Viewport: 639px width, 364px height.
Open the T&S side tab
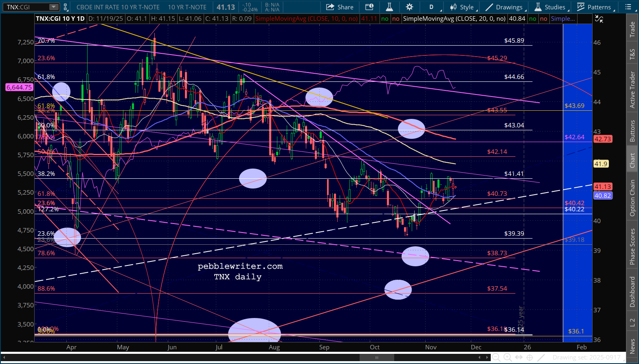click(632, 54)
